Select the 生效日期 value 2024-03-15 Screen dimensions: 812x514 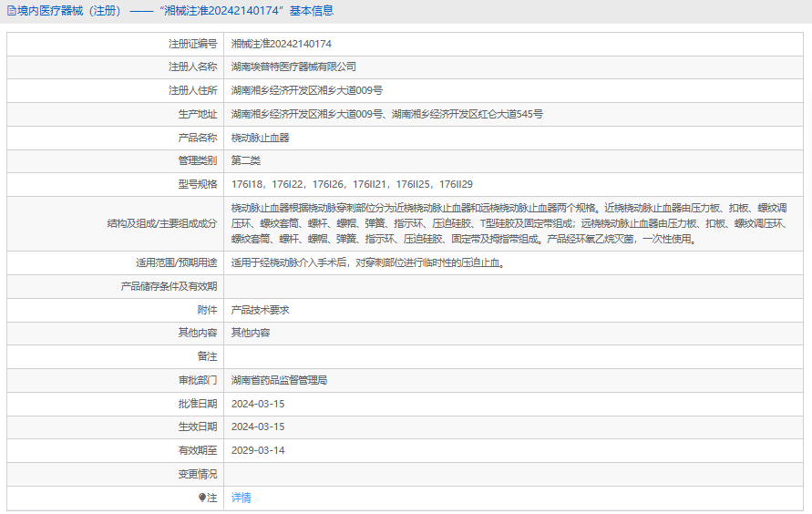258,427
